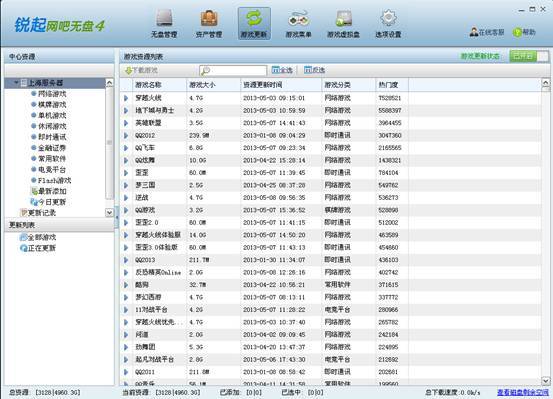Collapse the 上海服务器 server tree node
Screen dimensions: 553x399
pyautogui.click(x=16, y=83)
